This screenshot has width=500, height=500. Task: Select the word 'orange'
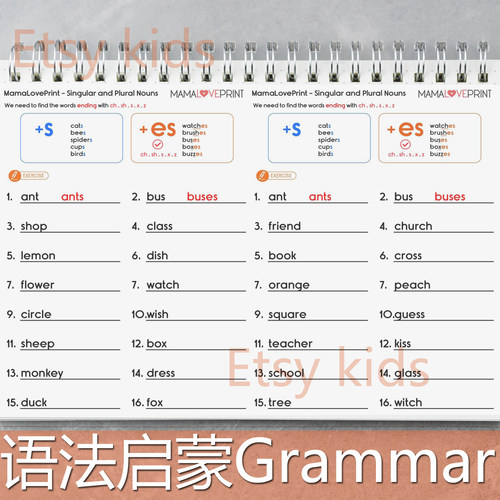289,285
